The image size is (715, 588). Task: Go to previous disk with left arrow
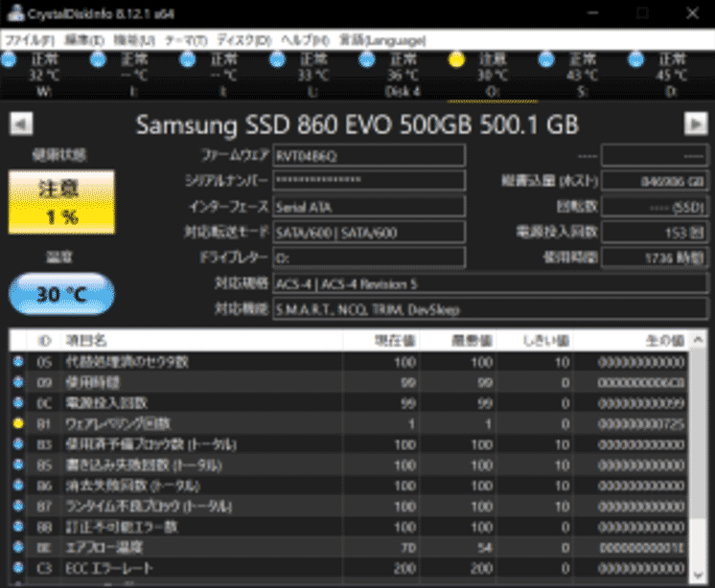[x=21, y=124]
